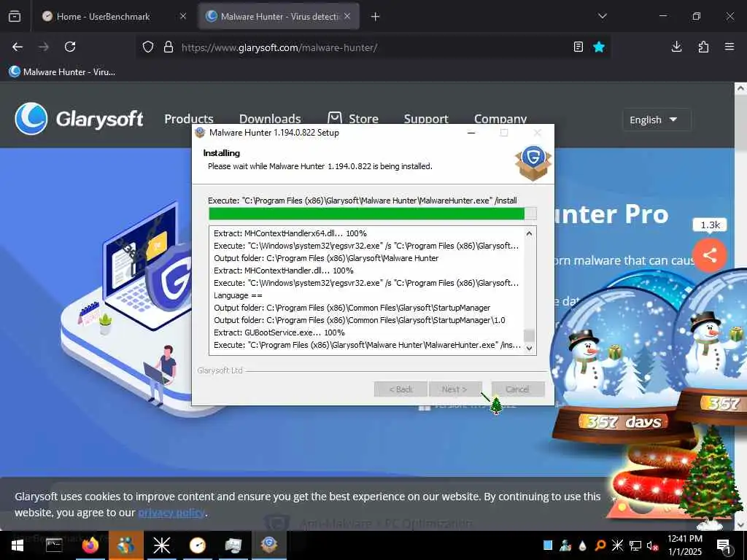
Task: Click the Next button in setup
Action: point(455,389)
